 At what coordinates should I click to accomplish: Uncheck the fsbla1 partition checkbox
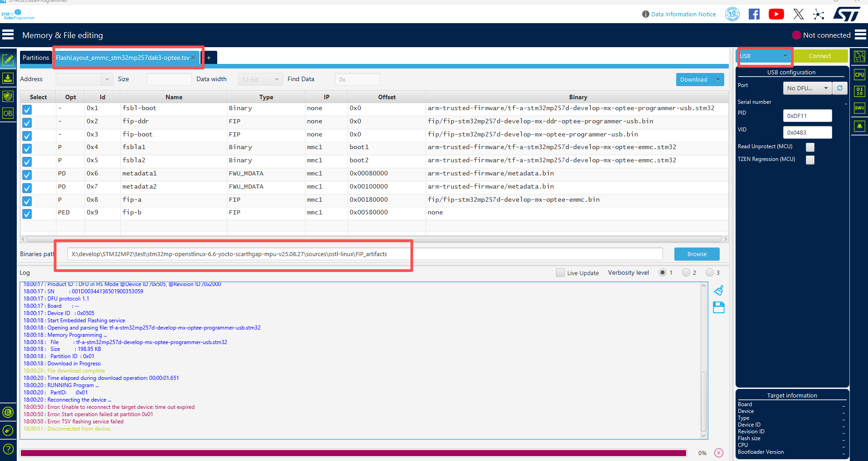tap(27, 148)
